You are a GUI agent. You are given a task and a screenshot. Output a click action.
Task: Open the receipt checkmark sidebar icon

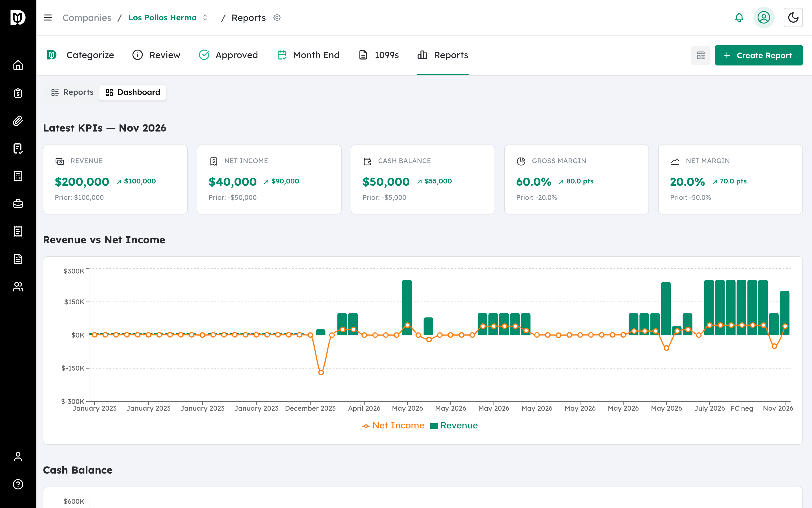(x=18, y=148)
